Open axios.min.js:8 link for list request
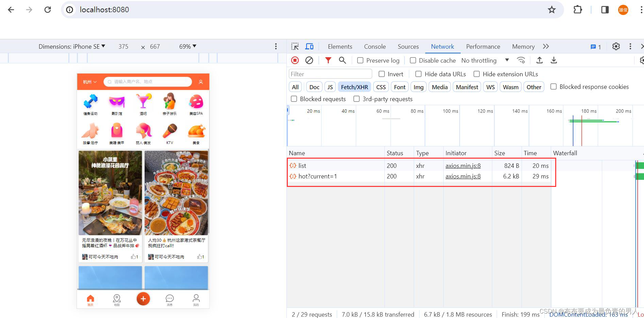Image resolution: width=644 pixels, height=318 pixels. [x=463, y=165]
